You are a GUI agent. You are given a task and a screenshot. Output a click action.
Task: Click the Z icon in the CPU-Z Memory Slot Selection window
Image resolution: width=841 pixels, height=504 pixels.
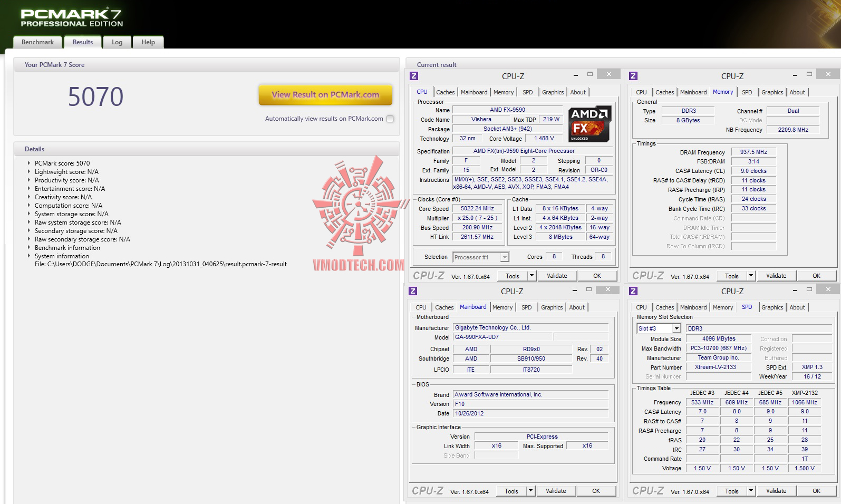pyautogui.click(x=633, y=291)
